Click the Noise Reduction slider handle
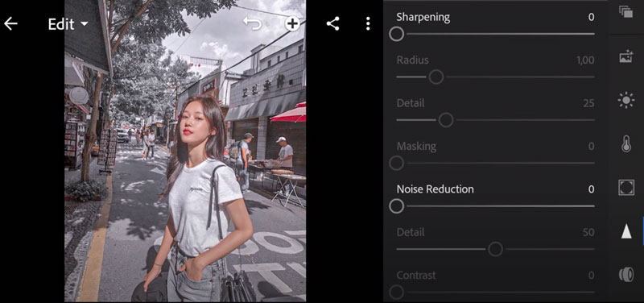Viewport: 644px width, 303px height. 396,206
